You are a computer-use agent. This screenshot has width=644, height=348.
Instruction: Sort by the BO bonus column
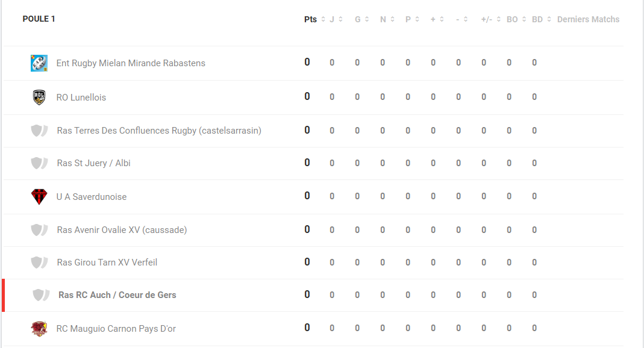pyautogui.click(x=524, y=19)
